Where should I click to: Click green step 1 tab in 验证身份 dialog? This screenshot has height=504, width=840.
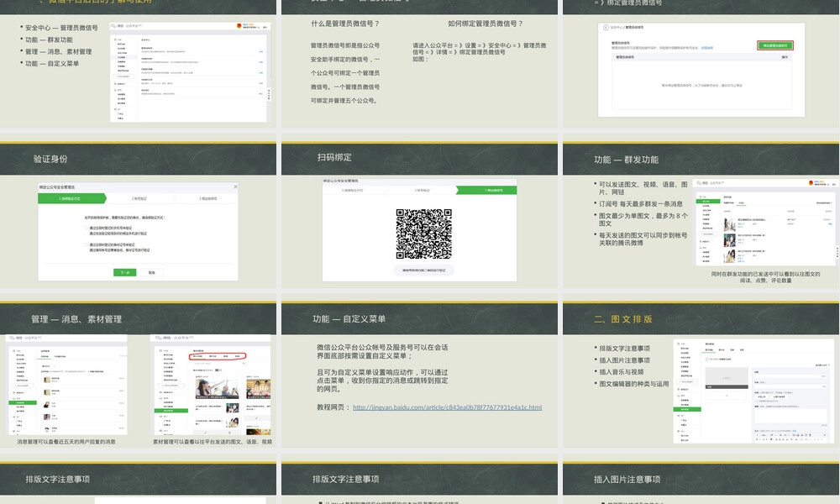71,199
